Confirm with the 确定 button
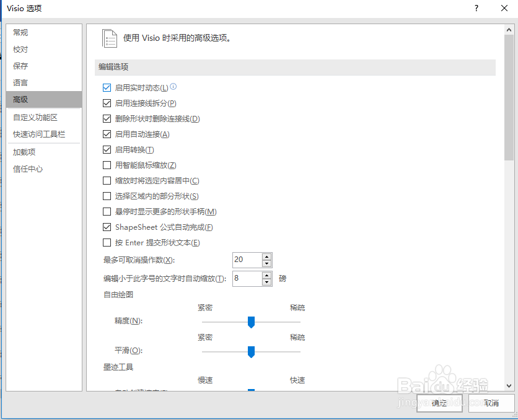Screen dimensions: 518x420 coord(439,403)
